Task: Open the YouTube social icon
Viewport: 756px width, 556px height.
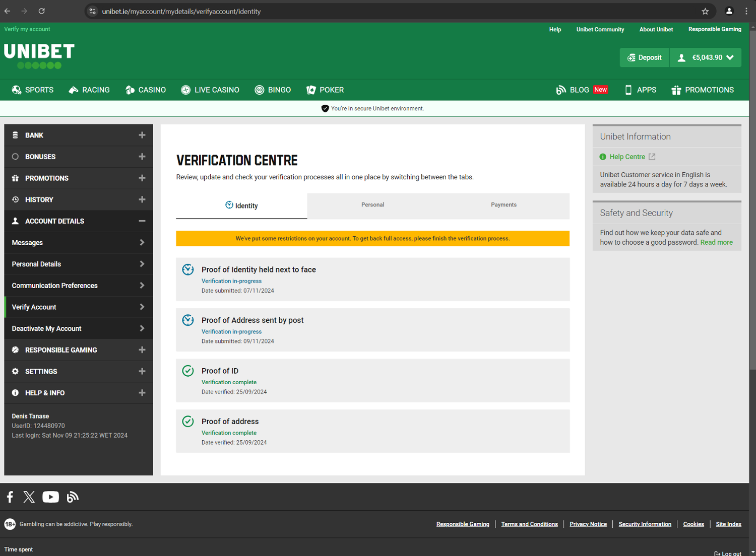Action: [x=50, y=497]
